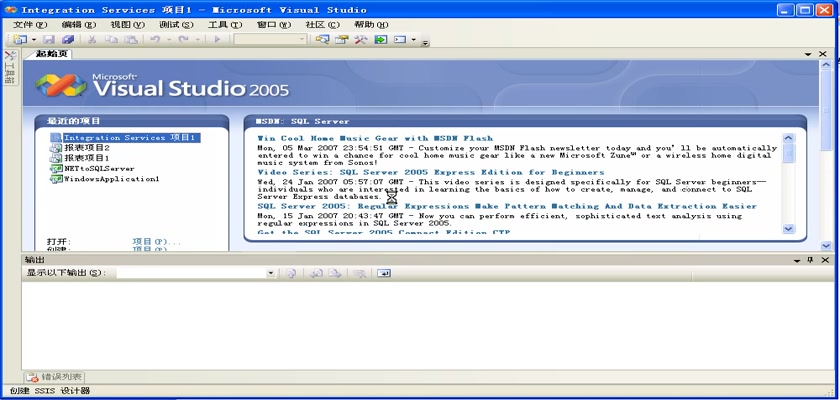Screen dimensions: 840x400
Task: Open the 工具(T) menu
Action: (x=225, y=25)
